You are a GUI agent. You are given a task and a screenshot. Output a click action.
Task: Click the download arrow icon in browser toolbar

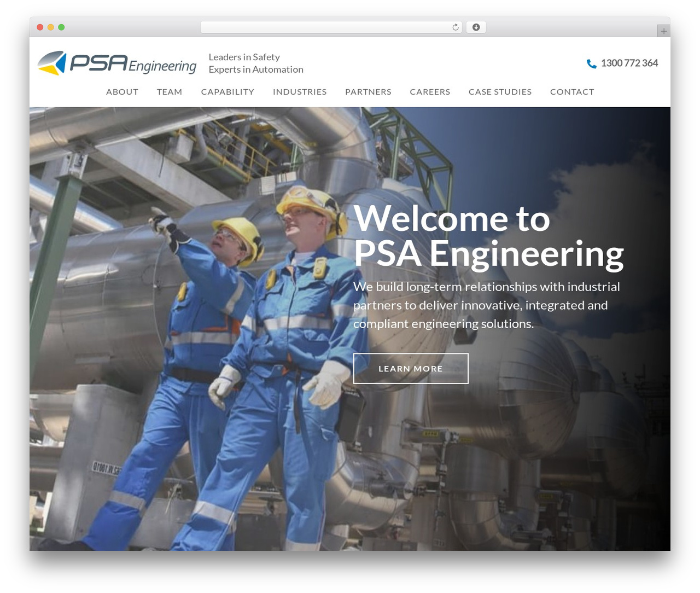coord(476,27)
